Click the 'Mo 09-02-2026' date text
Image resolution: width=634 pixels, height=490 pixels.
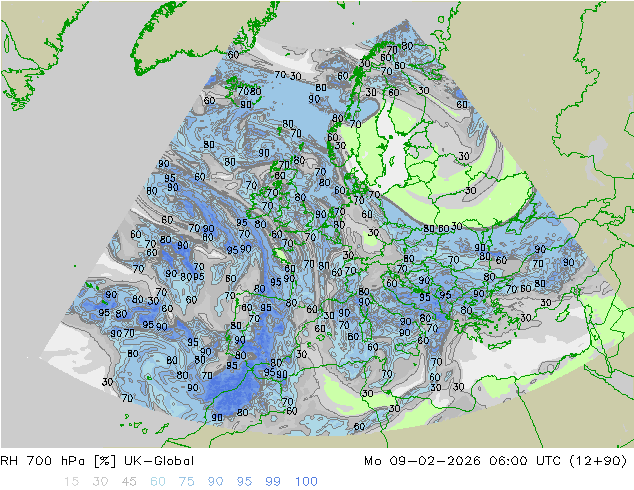click(422, 461)
